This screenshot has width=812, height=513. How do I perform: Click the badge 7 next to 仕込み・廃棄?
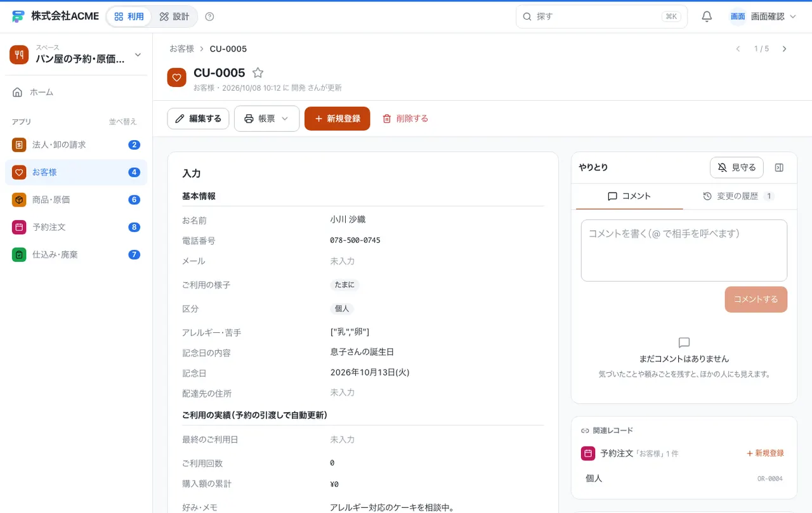(134, 254)
